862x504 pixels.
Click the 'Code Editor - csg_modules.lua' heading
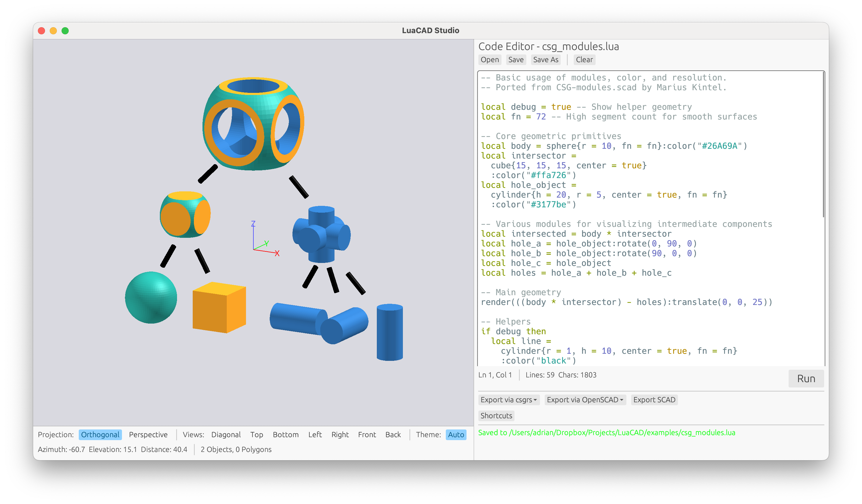click(548, 46)
